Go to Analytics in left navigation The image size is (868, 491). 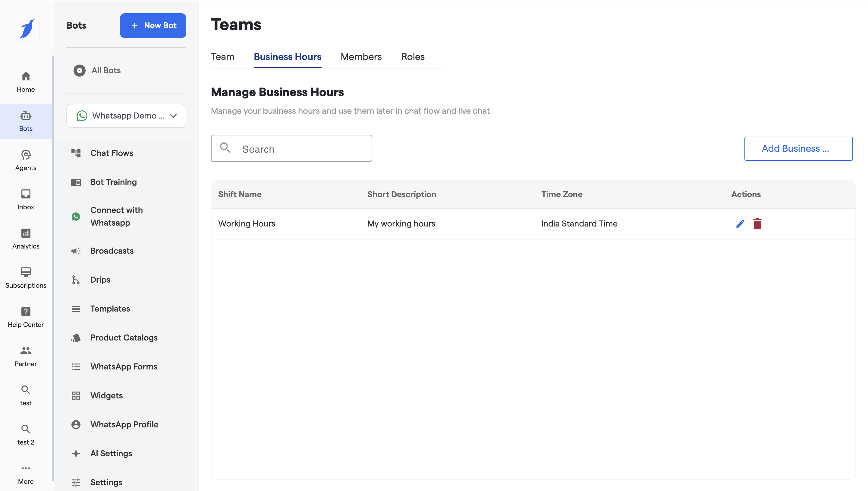(x=26, y=239)
